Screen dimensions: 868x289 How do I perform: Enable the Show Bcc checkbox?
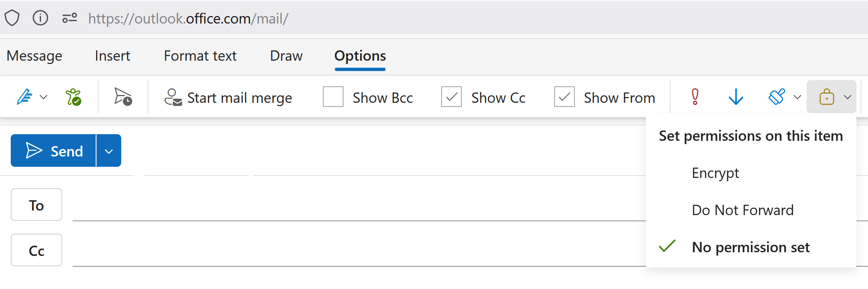tap(333, 97)
